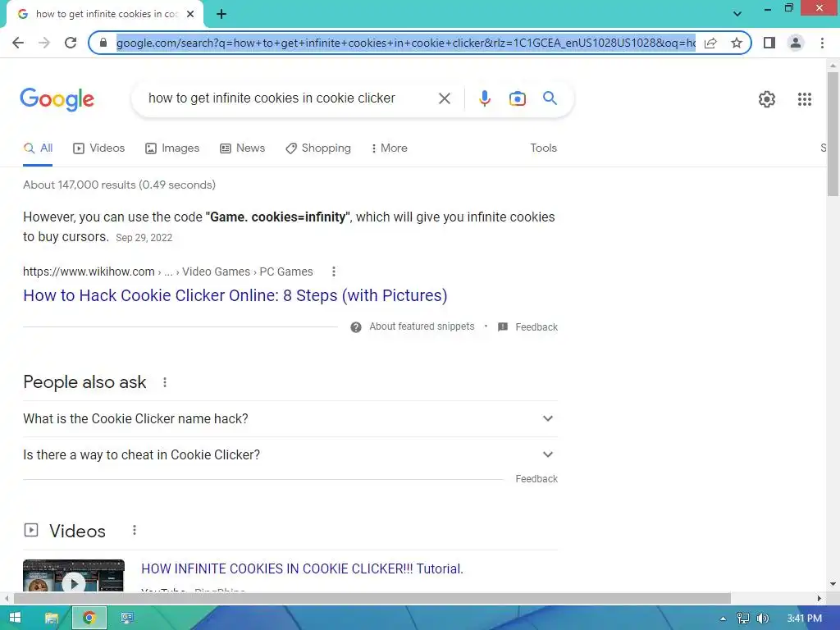Open the wikiHow result options three-dot icon
This screenshot has width=840, height=630.
[334, 272]
